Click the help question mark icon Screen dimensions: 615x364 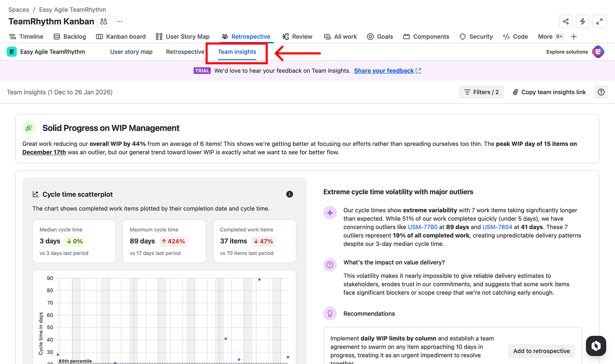[x=601, y=92]
